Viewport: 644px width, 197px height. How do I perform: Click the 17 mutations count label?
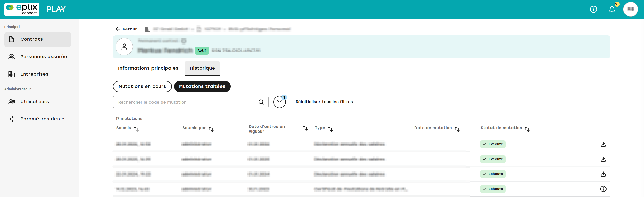129,119
